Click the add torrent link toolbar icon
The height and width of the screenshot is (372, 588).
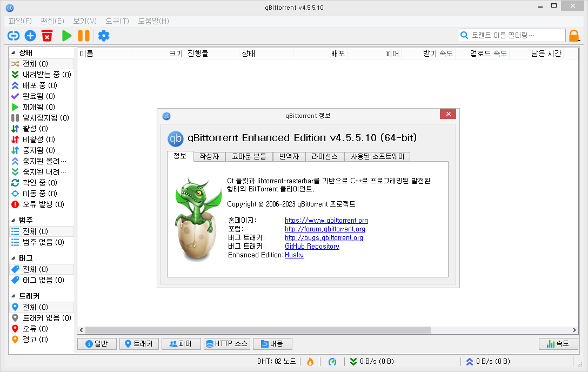tap(14, 36)
